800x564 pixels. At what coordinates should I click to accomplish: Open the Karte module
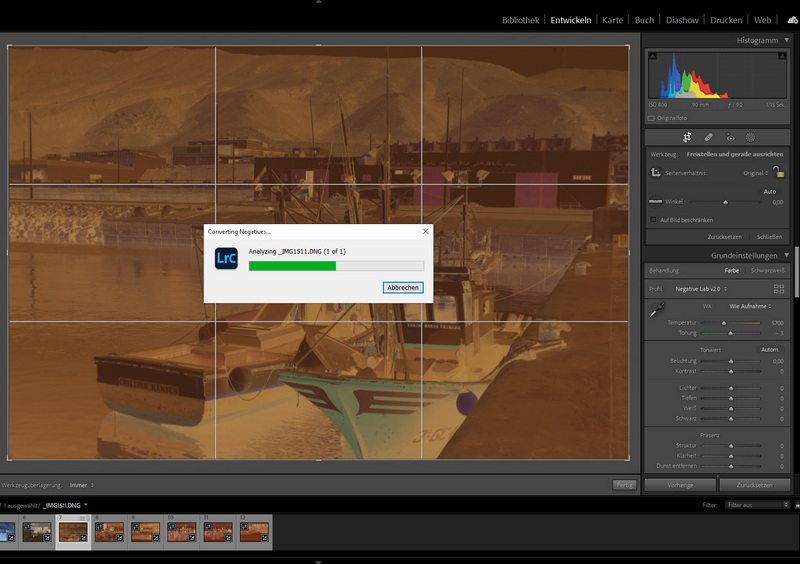coord(612,20)
